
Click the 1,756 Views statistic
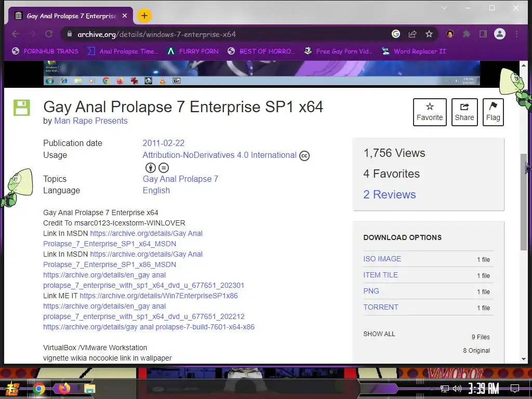(x=394, y=153)
